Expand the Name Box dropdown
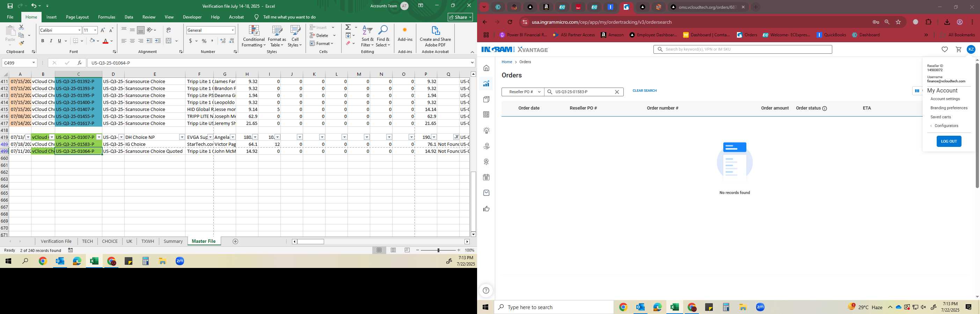 click(x=34, y=63)
